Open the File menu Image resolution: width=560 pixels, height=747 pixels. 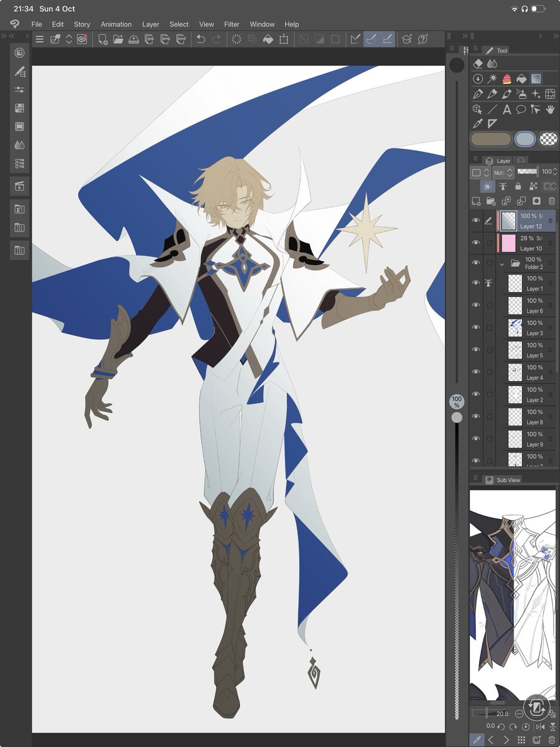click(x=37, y=24)
